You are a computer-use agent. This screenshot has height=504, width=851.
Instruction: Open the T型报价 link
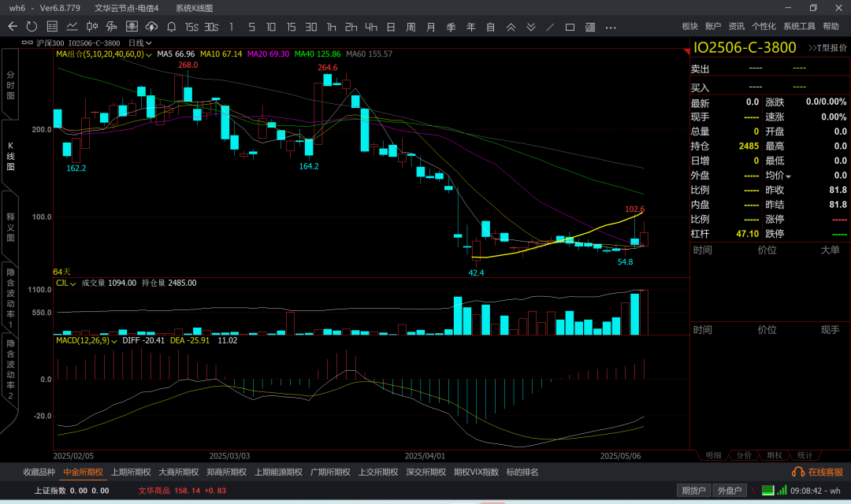[827, 48]
